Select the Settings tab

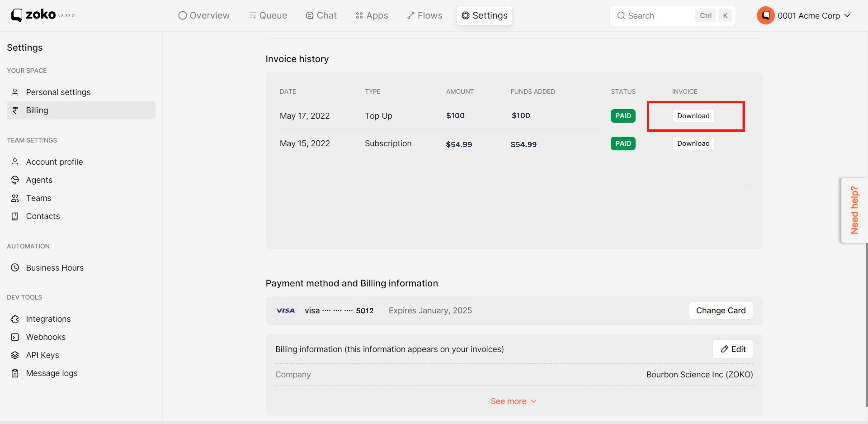[484, 16]
